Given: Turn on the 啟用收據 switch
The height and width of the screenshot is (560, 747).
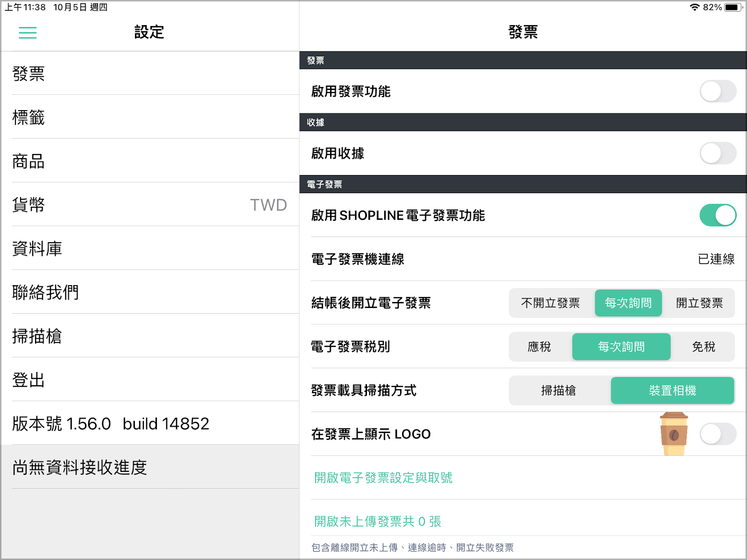Looking at the screenshot, I should pyautogui.click(x=718, y=154).
